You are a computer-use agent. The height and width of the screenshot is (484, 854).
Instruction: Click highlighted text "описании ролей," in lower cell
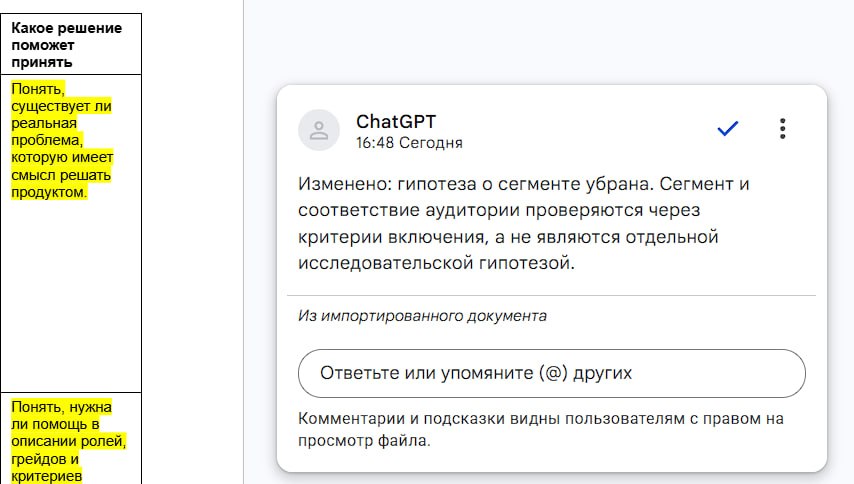(69, 441)
